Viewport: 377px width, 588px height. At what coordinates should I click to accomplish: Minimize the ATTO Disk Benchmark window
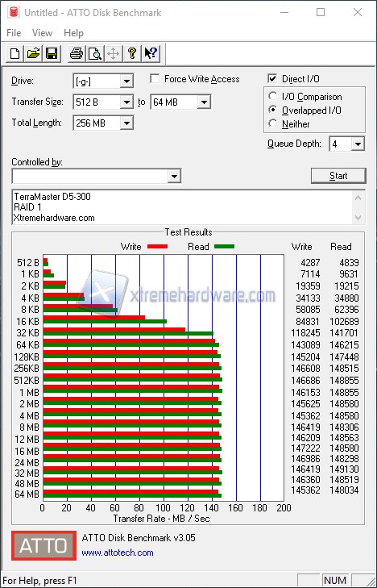(x=284, y=12)
